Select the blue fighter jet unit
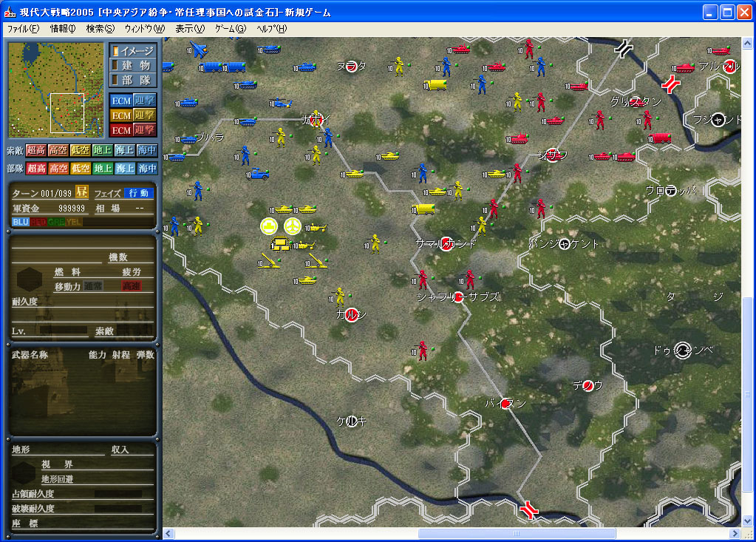756x542 pixels. pyautogui.click(x=199, y=50)
